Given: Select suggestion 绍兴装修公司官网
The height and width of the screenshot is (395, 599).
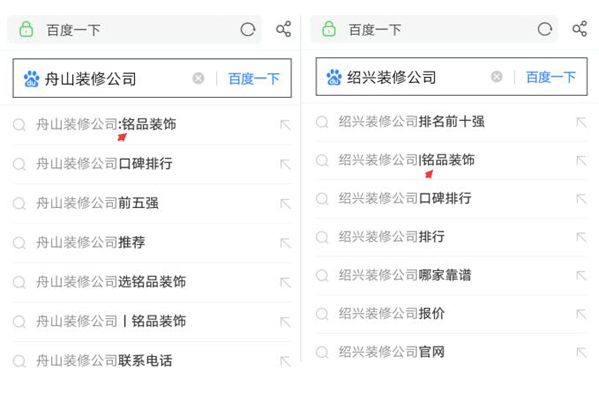Looking at the screenshot, I should click(452, 352).
